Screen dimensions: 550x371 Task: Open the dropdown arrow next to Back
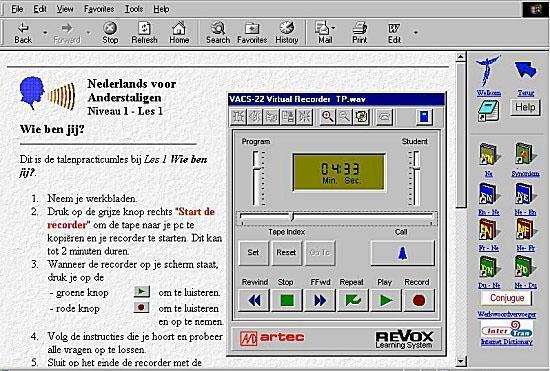point(45,33)
